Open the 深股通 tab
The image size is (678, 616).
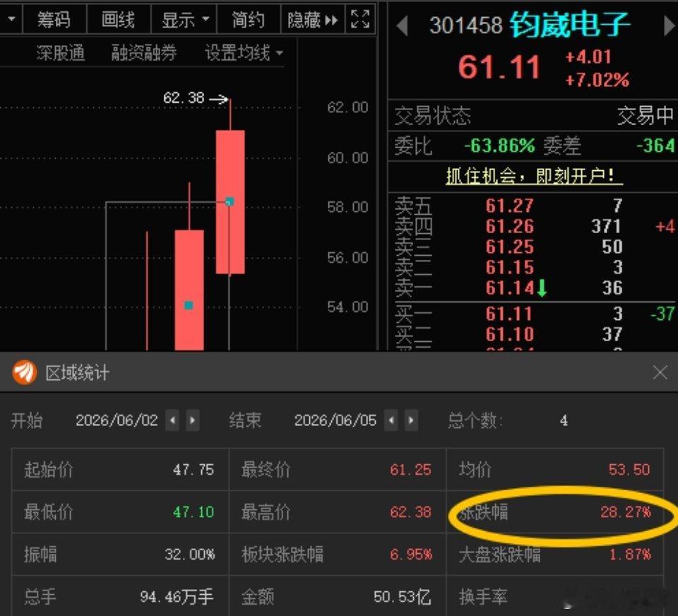[x=60, y=53]
